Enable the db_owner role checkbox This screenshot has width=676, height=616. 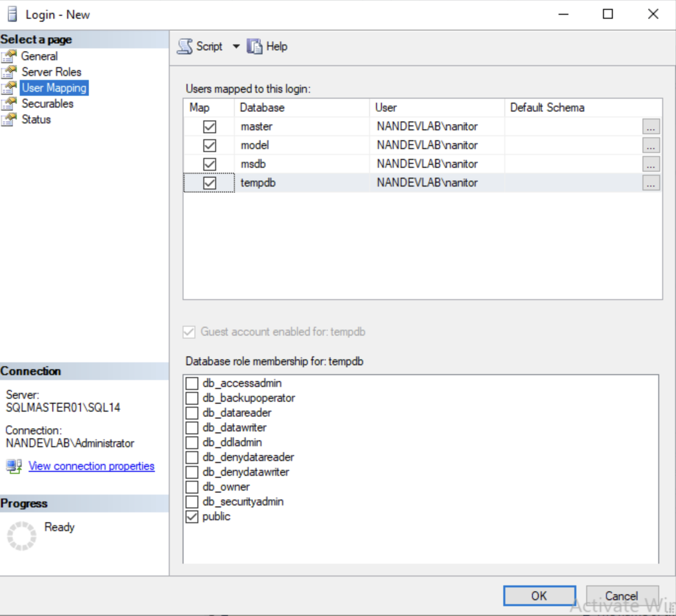[x=192, y=487]
